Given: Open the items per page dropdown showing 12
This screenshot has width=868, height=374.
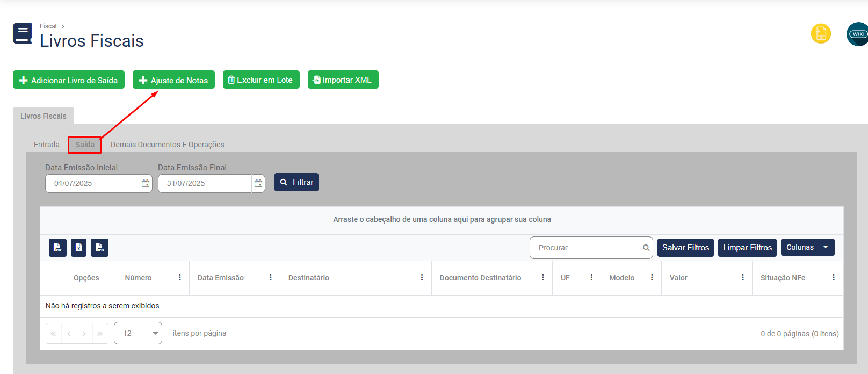Looking at the screenshot, I should 138,333.
